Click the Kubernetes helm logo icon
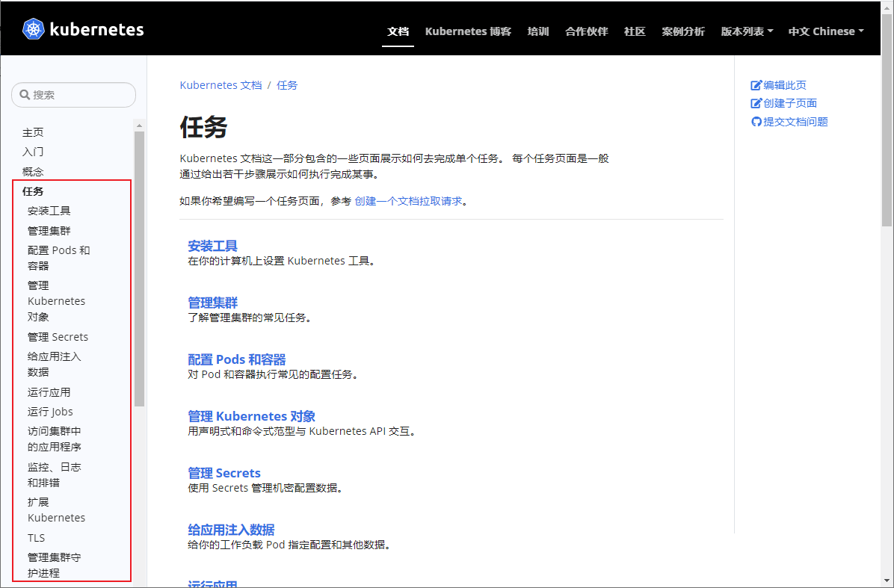The height and width of the screenshot is (588, 894). click(33, 29)
